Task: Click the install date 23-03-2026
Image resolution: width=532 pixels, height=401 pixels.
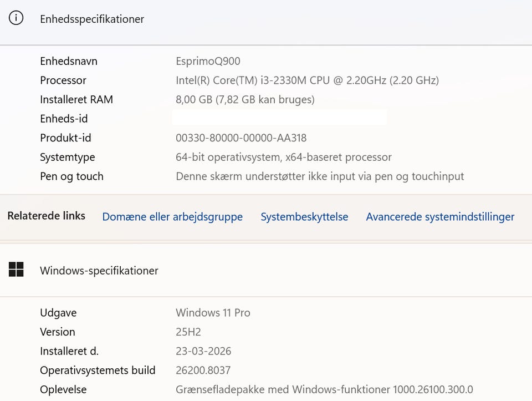Action: point(203,351)
